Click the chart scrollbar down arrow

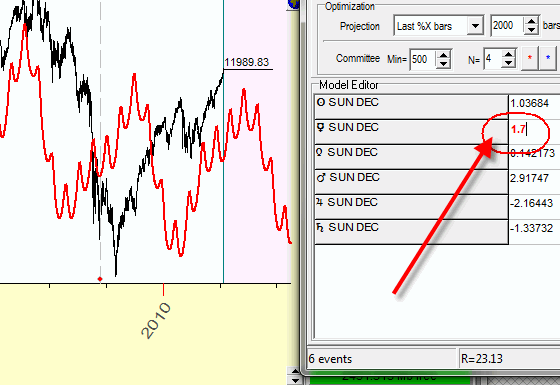295,381
